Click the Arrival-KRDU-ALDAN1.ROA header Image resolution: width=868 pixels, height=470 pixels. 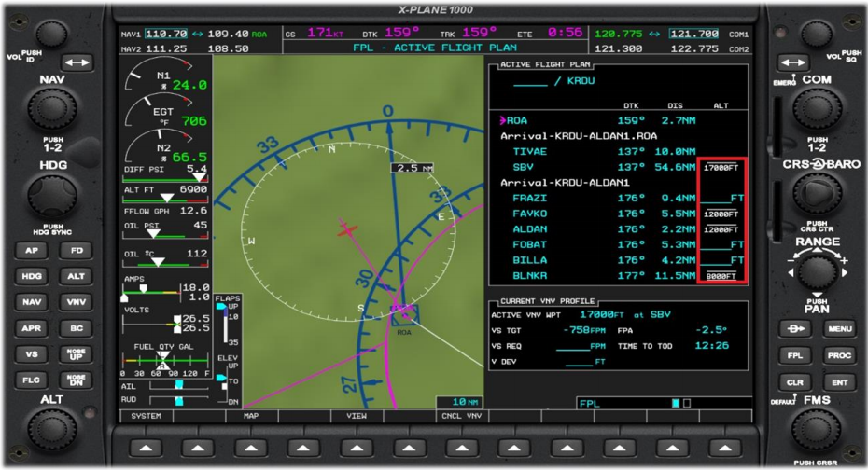pyautogui.click(x=579, y=136)
